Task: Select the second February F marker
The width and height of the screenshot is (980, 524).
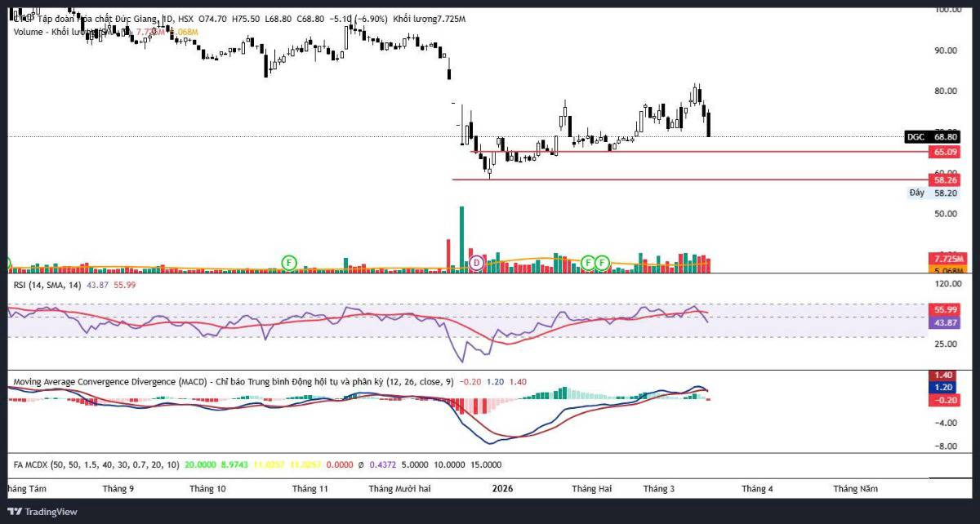Action: click(x=602, y=262)
